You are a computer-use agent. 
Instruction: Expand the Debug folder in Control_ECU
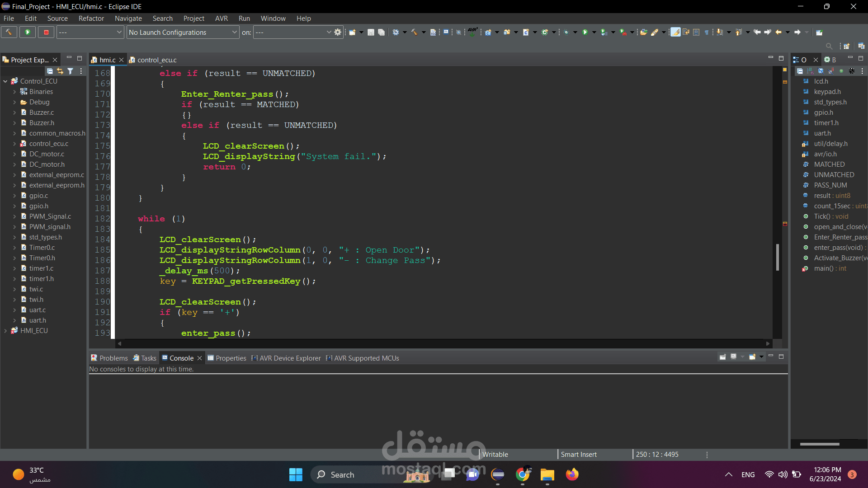point(14,102)
